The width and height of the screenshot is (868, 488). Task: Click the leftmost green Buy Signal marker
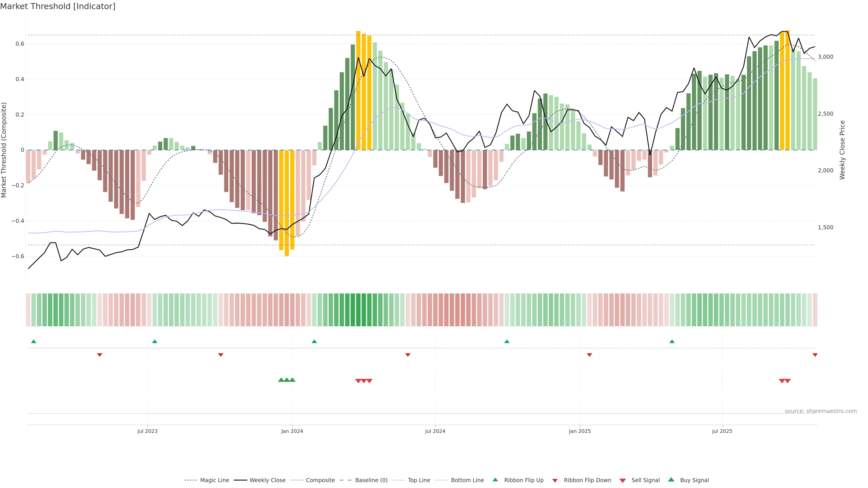click(281, 380)
